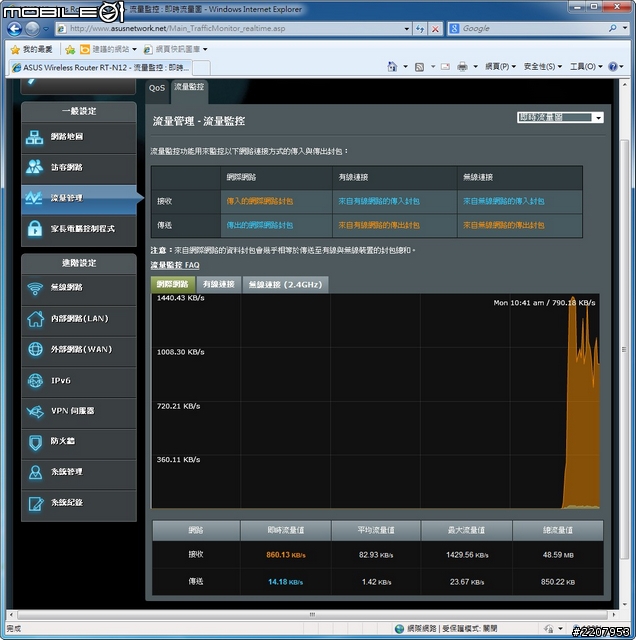This screenshot has height=640, width=636.
Task: Select the 防火牆 firewall shield icon
Action: tap(35, 441)
